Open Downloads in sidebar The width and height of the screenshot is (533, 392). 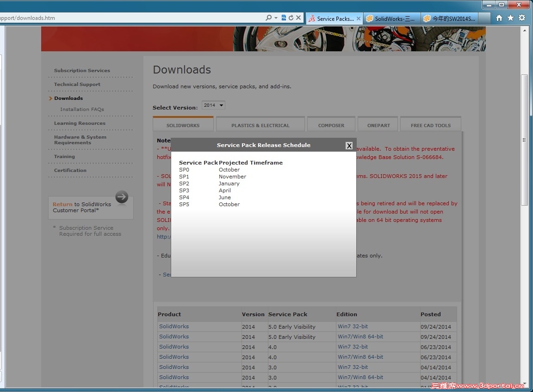click(68, 98)
